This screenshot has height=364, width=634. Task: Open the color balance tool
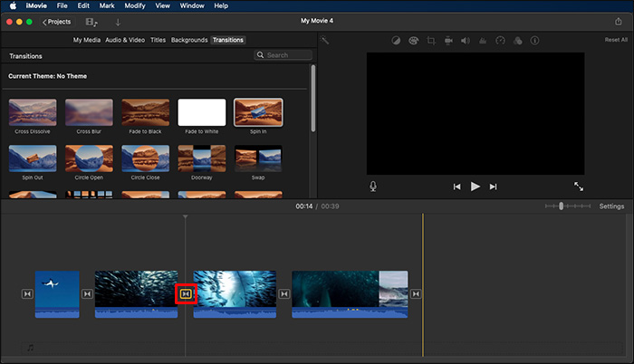click(x=397, y=41)
